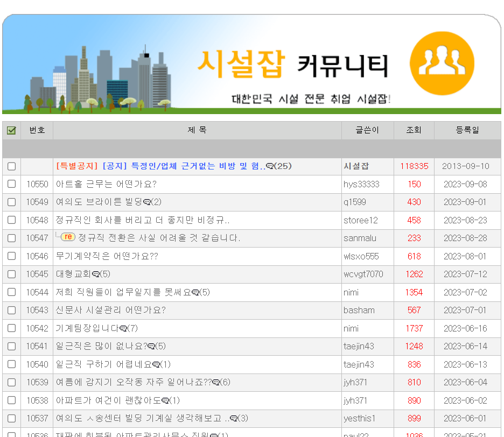Image resolution: width=504 pixels, height=437 pixels.
Task: Click author name basham
Action: pyautogui.click(x=359, y=310)
